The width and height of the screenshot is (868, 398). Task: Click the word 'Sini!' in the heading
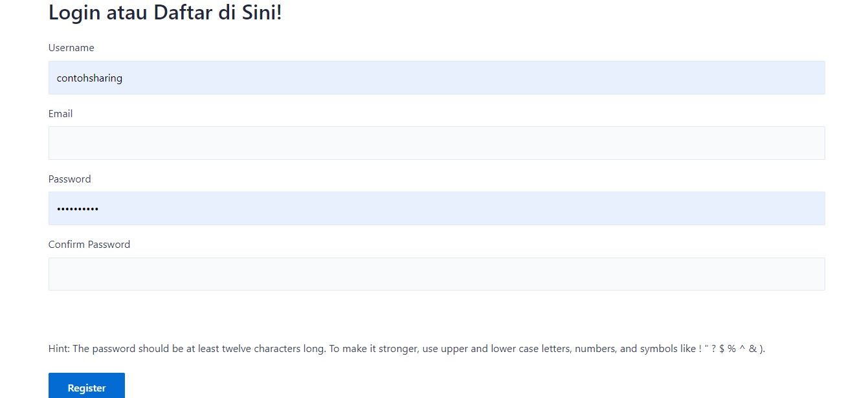pyautogui.click(x=259, y=12)
